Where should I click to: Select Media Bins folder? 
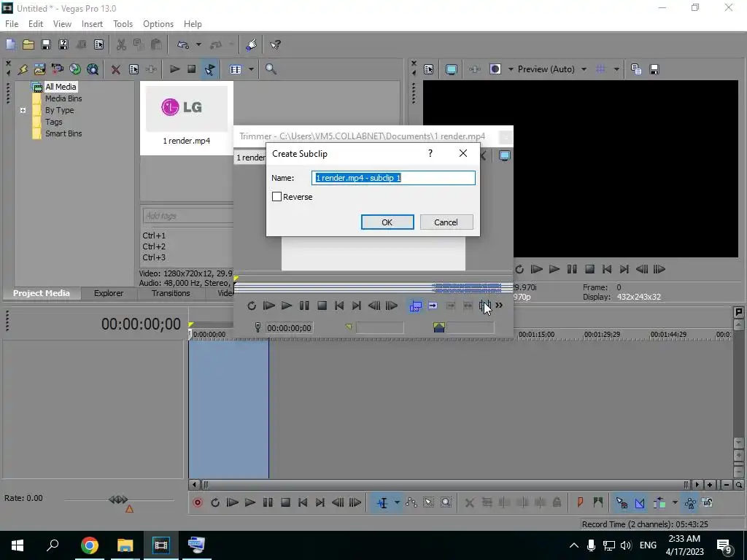pyautogui.click(x=63, y=98)
